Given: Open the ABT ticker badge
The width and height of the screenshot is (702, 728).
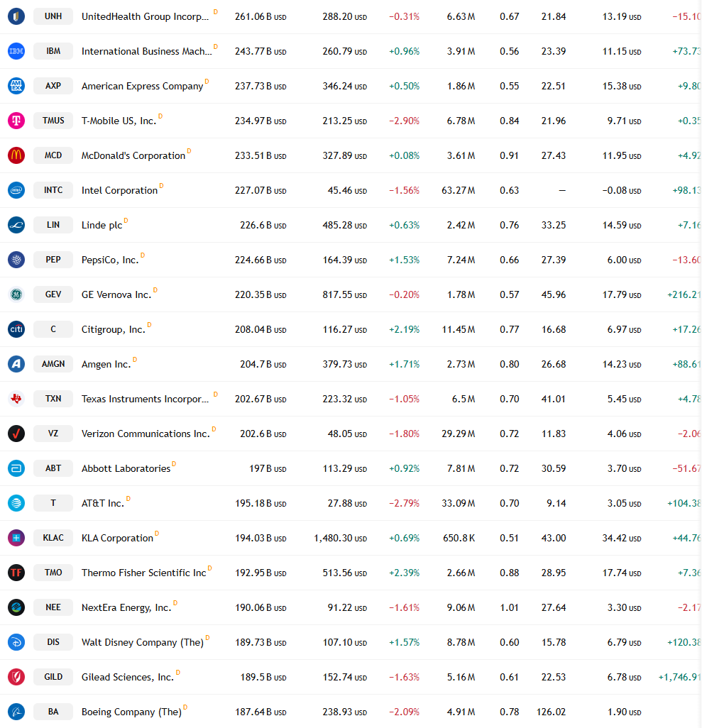Looking at the screenshot, I should pos(53,468).
